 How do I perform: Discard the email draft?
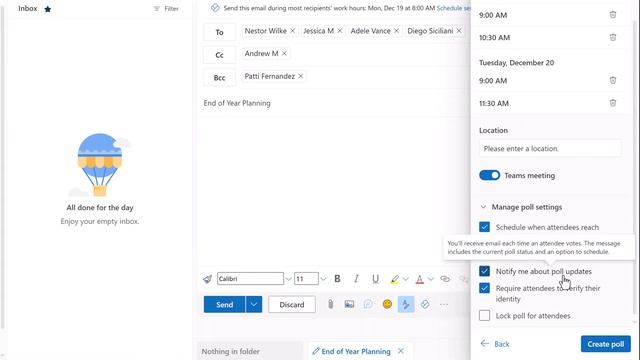(292, 304)
